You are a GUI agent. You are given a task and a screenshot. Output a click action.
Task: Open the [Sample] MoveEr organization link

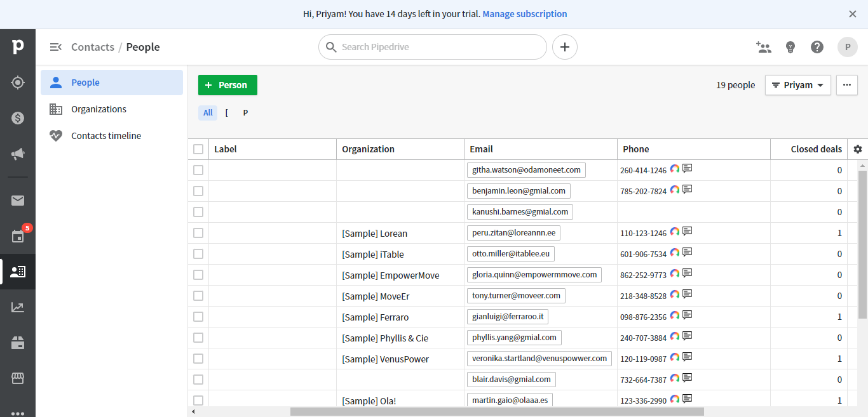point(376,296)
